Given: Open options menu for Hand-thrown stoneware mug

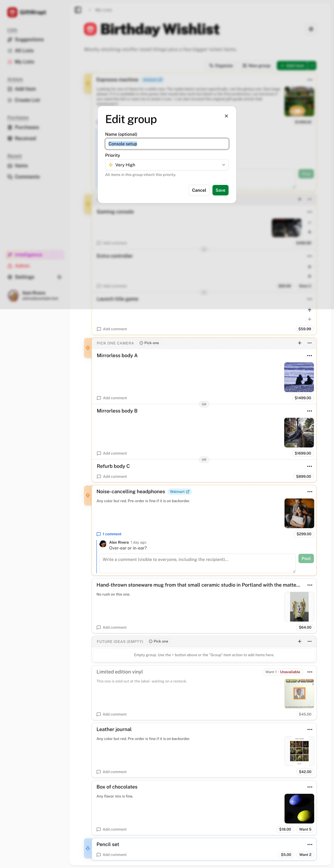Looking at the screenshot, I should pos(310,585).
